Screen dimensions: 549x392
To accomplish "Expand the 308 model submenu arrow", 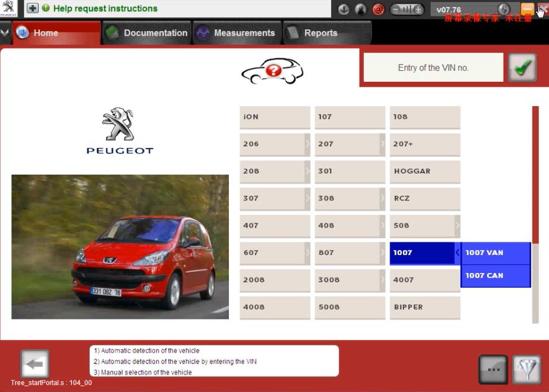I will 382,198.
